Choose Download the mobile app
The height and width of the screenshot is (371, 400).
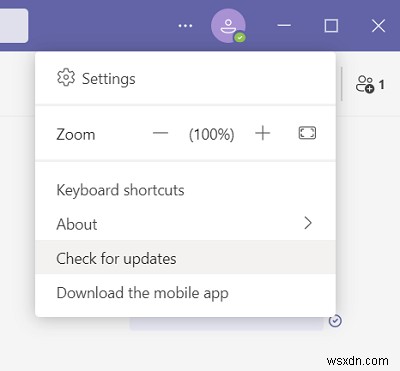click(185, 293)
